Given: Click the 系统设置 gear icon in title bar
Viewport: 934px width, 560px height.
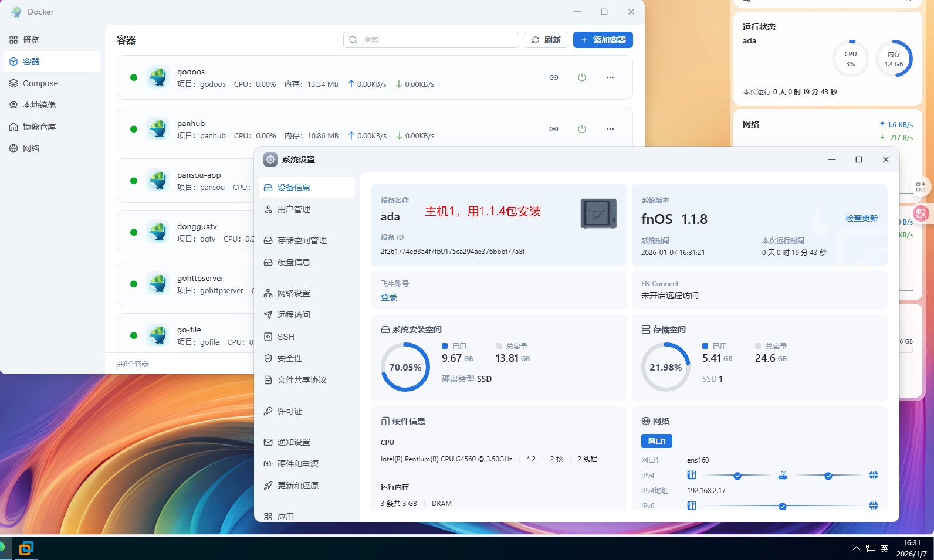Looking at the screenshot, I should click(270, 159).
